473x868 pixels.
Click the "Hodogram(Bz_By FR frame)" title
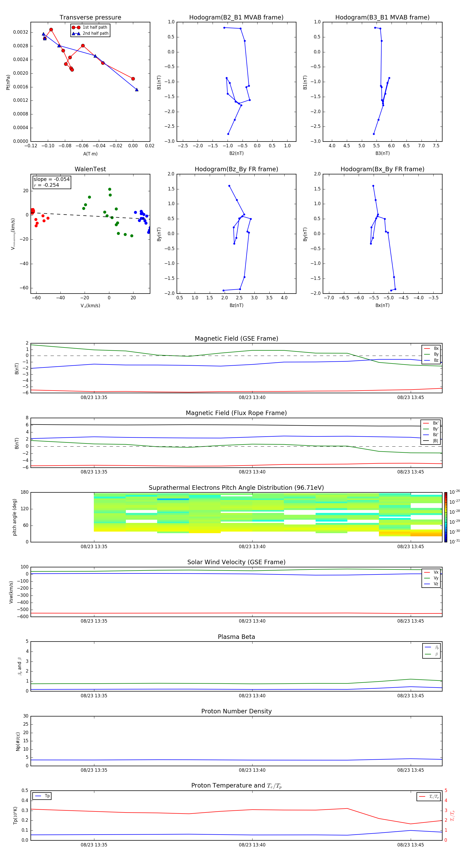pyautogui.click(x=236, y=169)
